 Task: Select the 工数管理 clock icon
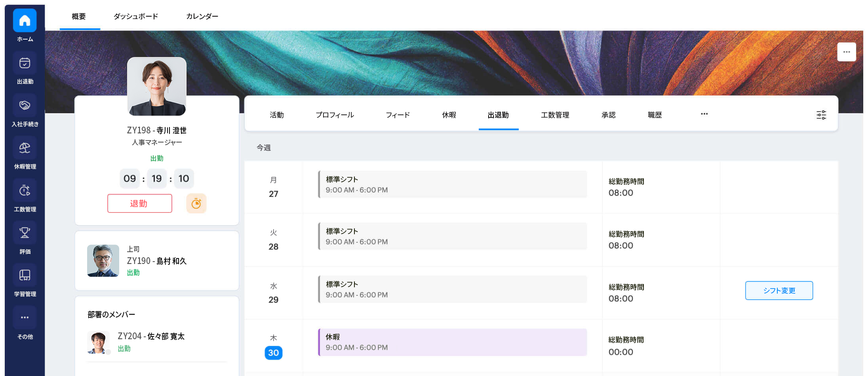[x=25, y=190]
